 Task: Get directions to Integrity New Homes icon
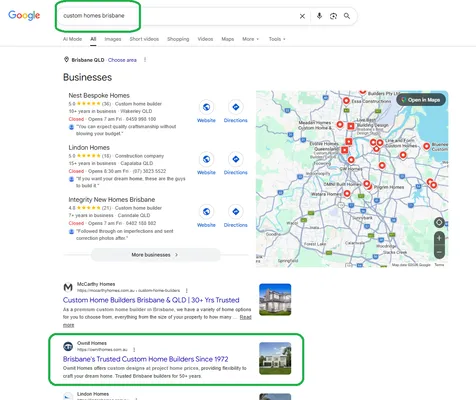pos(236,212)
